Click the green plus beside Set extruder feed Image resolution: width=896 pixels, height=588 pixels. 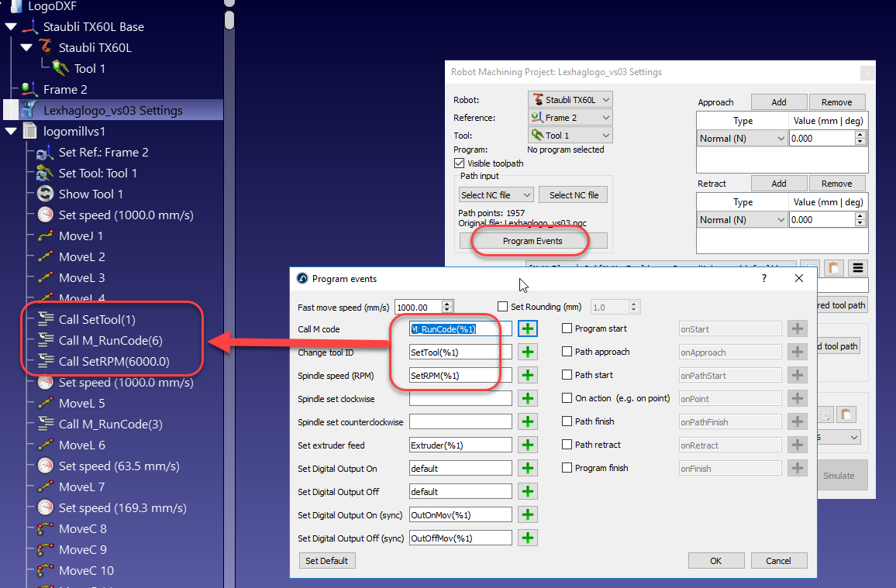pos(528,445)
